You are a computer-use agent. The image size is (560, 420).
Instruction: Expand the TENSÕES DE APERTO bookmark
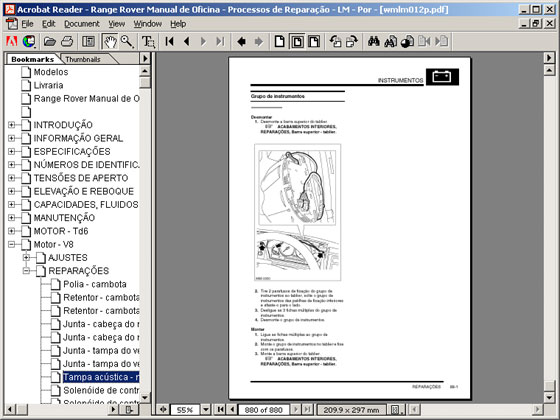(11, 178)
